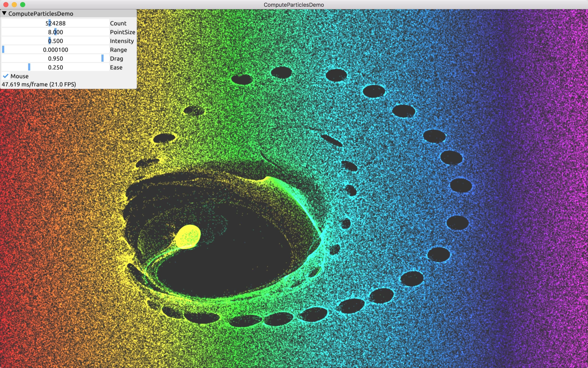Click the green fullscreen window button
This screenshot has height=368, width=588.
pyautogui.click(x=23, y=5)
